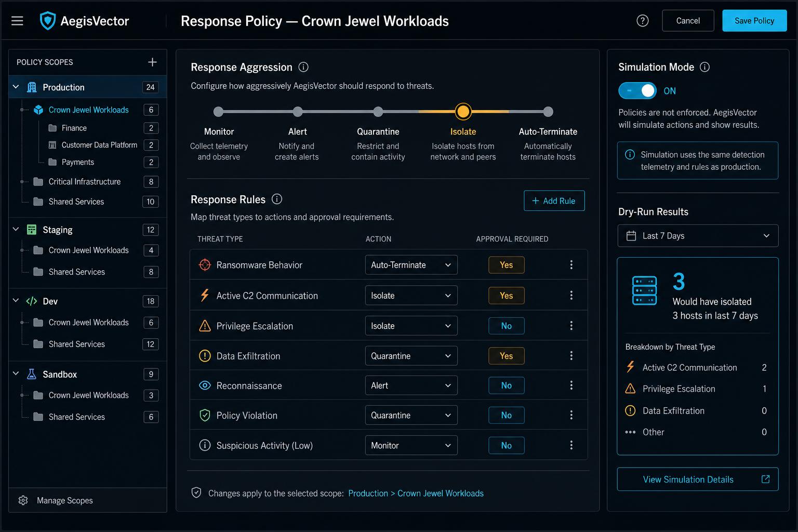Open action dropdown for Suspicious Activity (Low)
This screenshot has height=532, width=798.
point(411,445)
